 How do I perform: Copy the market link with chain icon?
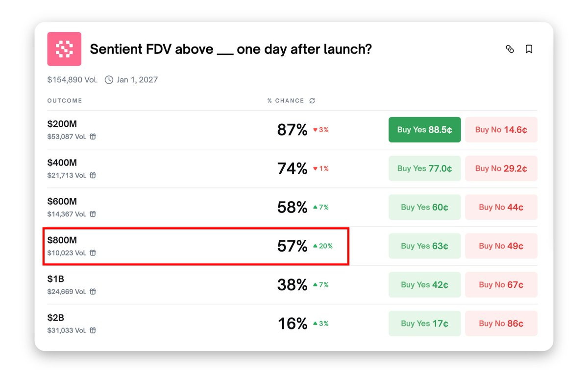pos(510,49)
